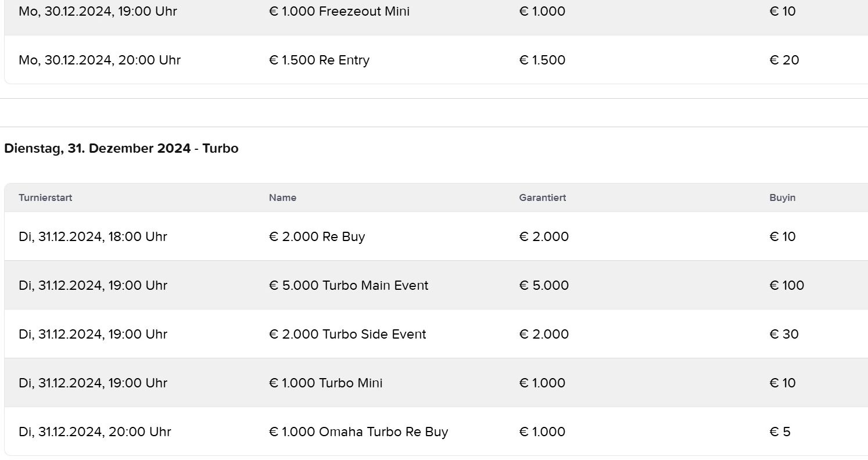This screenshot has height=460, width=868.
Task: Open the "€ 1.000 Omaha Turbo Re Buy" entry
Action: point(358,432)
